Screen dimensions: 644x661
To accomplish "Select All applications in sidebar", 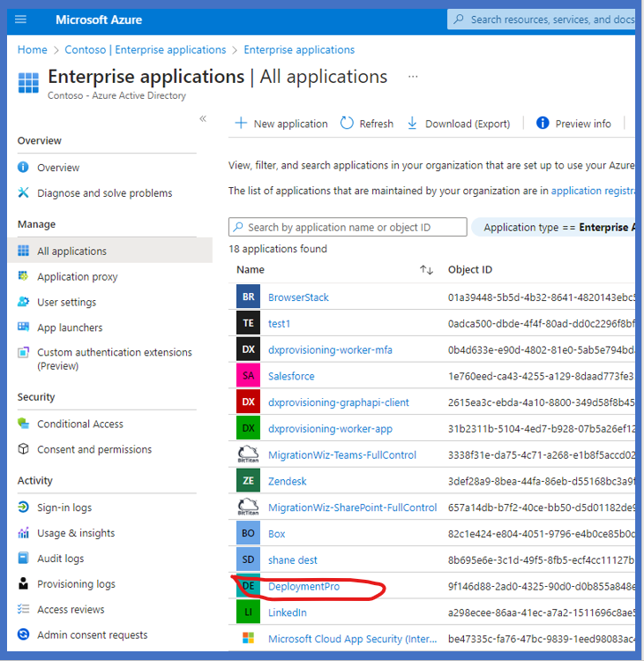I will point(110,251).
